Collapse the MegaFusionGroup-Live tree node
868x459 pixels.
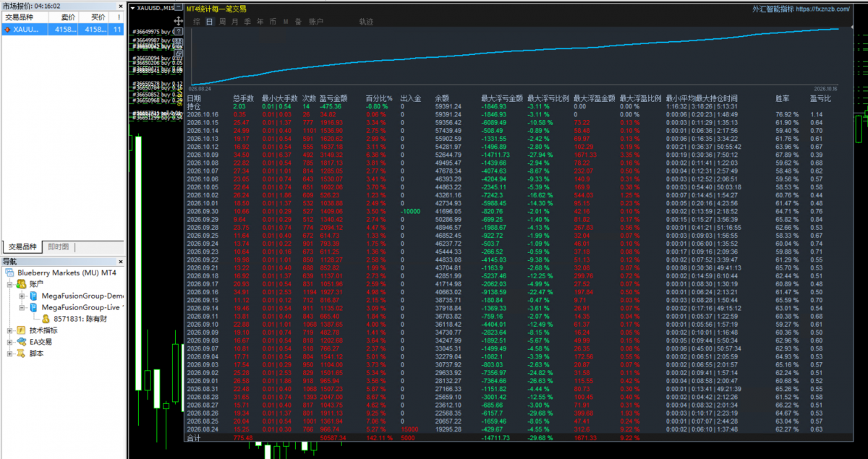pos(22,307)
